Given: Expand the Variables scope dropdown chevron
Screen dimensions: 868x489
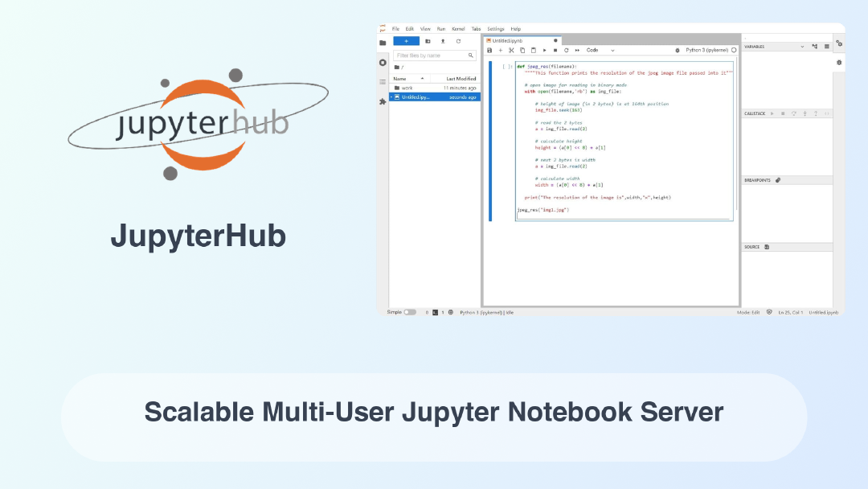Looking at the screenshot, I should click(x=801, y=47).
